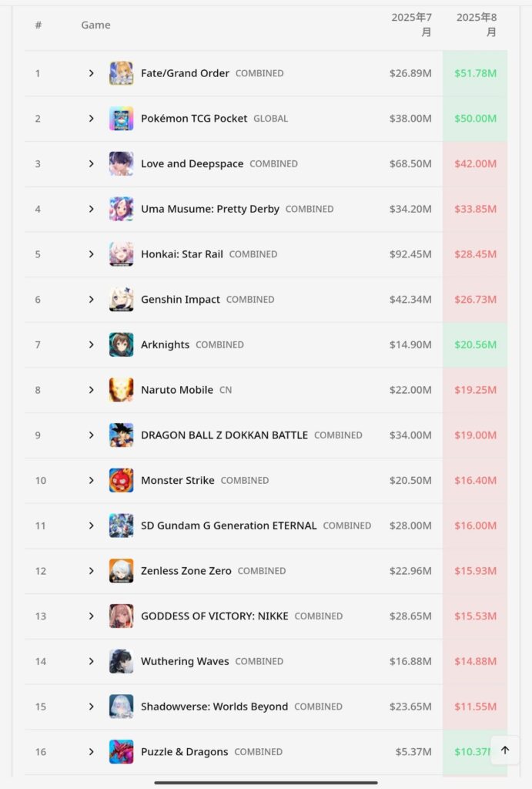
Task: Expand the DRAGON BALL Z DOKKAN BATTLE row
Action: [91, 435]
